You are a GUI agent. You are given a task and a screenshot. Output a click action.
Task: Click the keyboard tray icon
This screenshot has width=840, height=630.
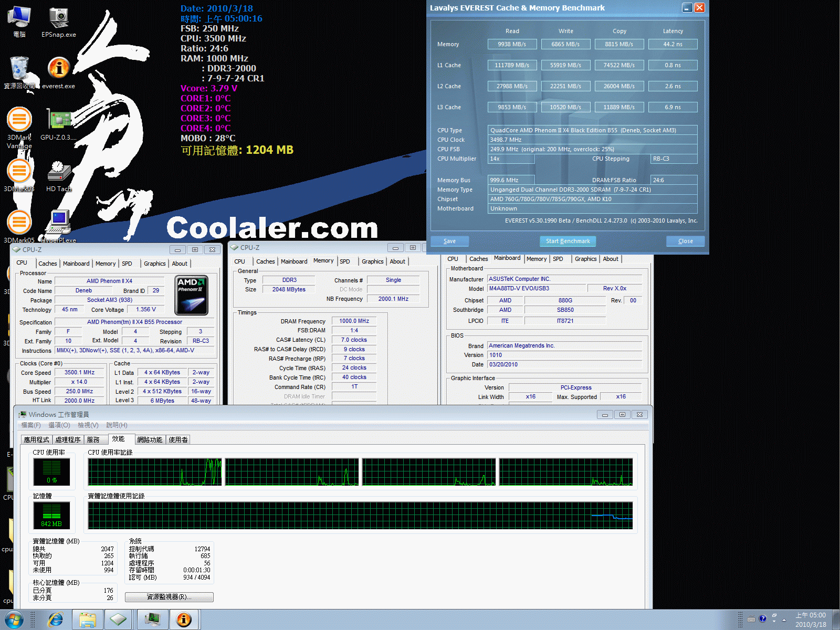coord(751,618)
